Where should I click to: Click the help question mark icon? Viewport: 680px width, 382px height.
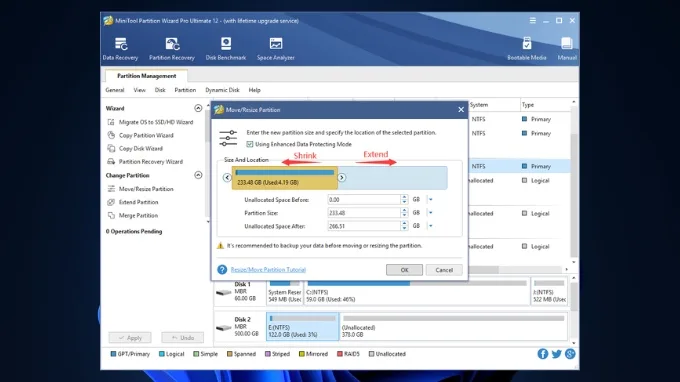tap(222, 270)
